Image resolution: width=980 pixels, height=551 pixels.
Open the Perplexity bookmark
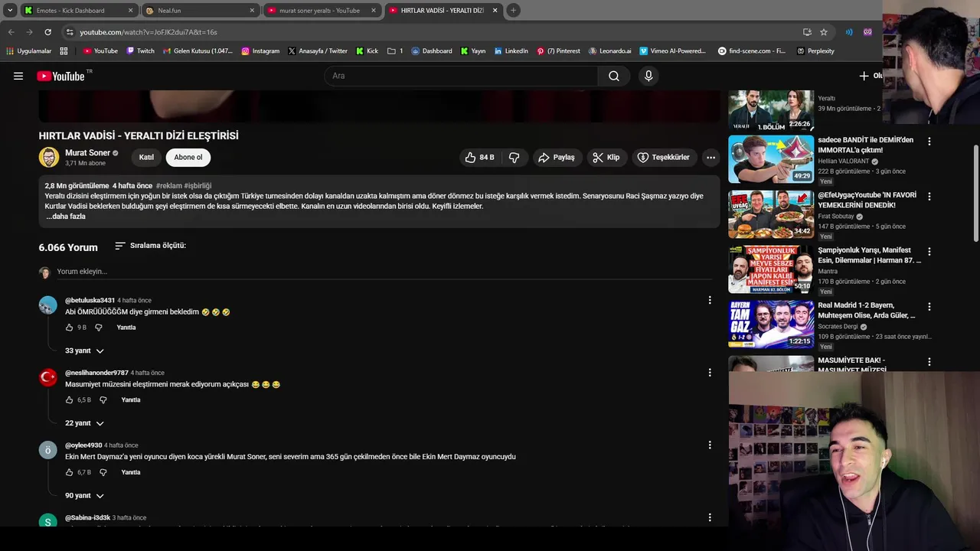click(815, 51)
